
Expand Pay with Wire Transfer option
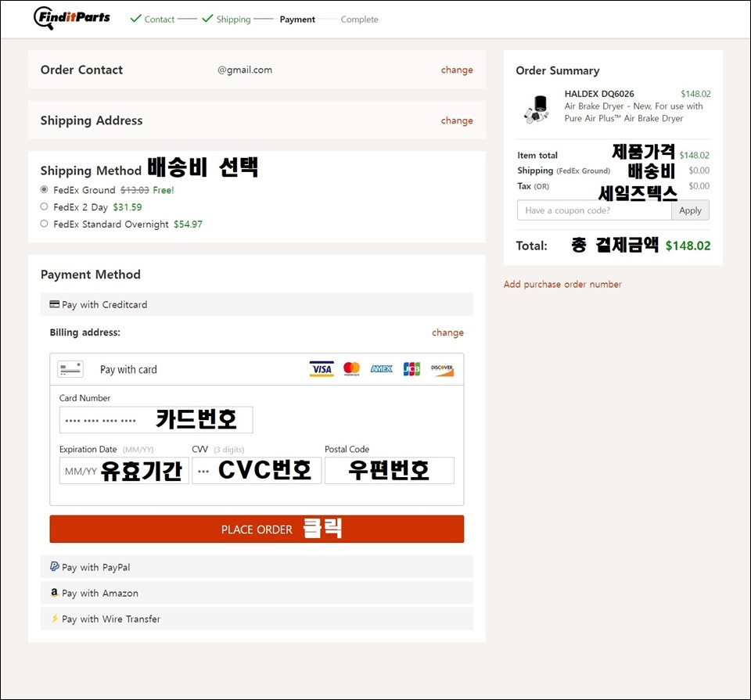(x=257, y=619)
